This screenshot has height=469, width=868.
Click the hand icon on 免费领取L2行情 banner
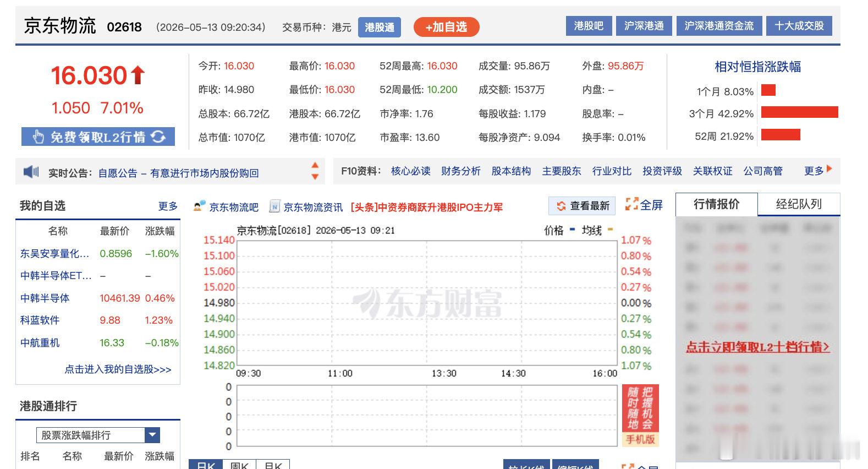click(38, 137)
